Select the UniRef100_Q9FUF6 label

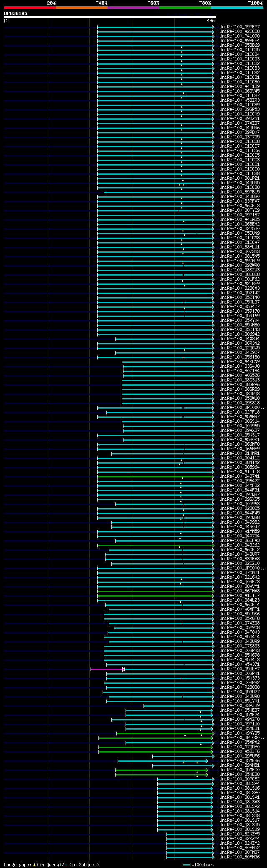pos(239,756)
